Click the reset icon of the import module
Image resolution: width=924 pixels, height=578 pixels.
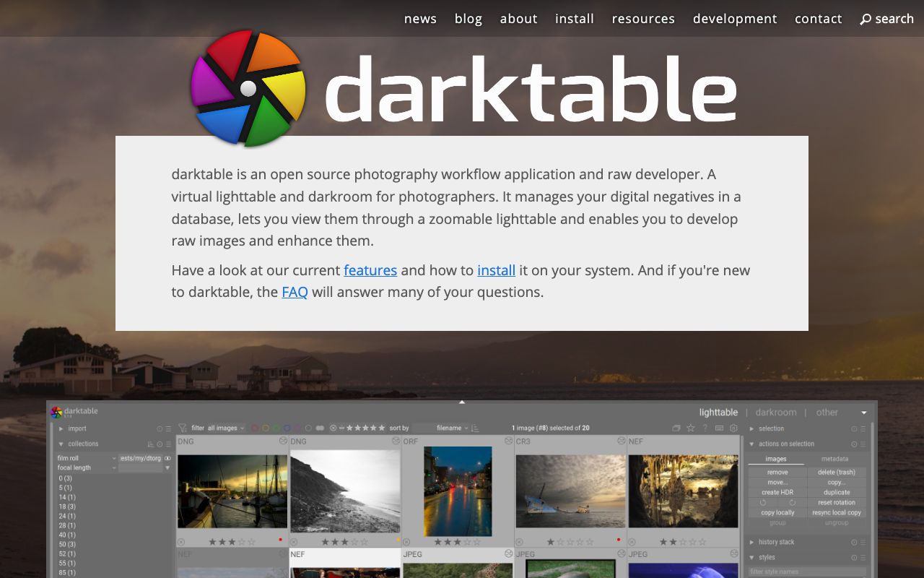(160, 429)
